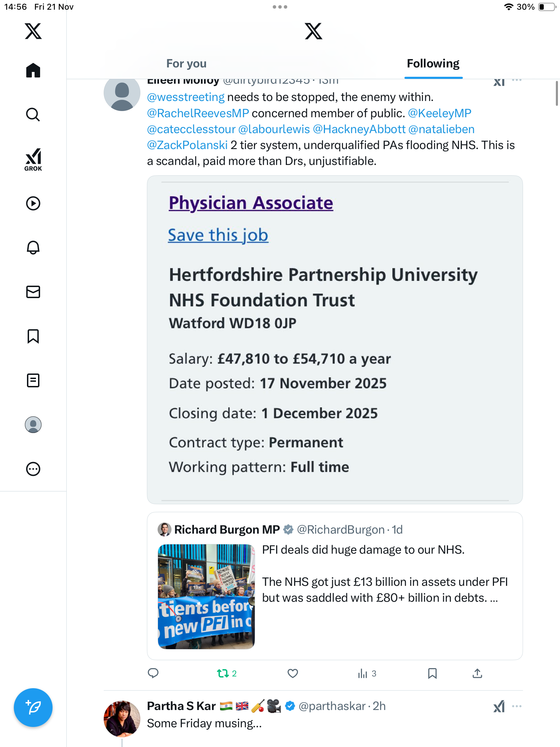Open more options on Partha S Kar's post
Screen dimensions: 560x747
(x=517, y=706)
